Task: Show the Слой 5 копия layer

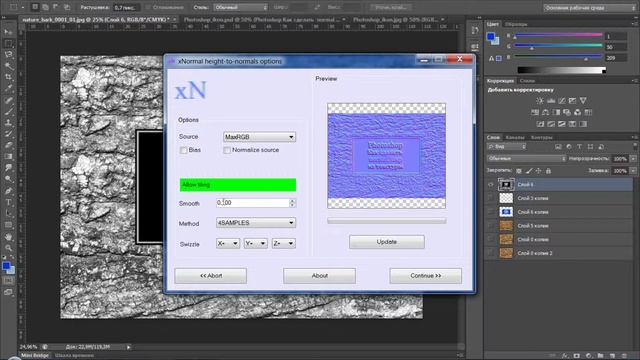Action: 491,226
